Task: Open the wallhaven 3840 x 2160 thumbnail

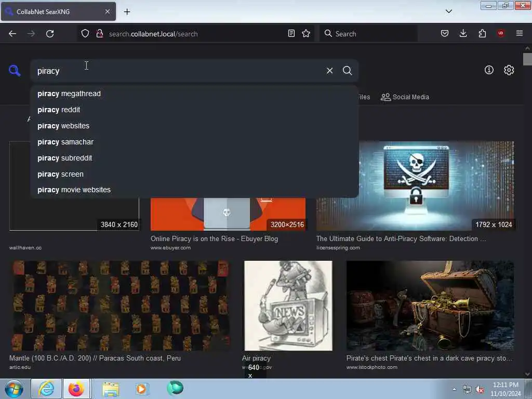Action: pos(74,214)
